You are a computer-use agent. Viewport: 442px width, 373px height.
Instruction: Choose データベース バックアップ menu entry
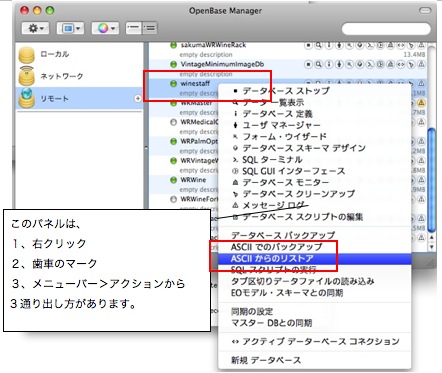coord(314,235)
